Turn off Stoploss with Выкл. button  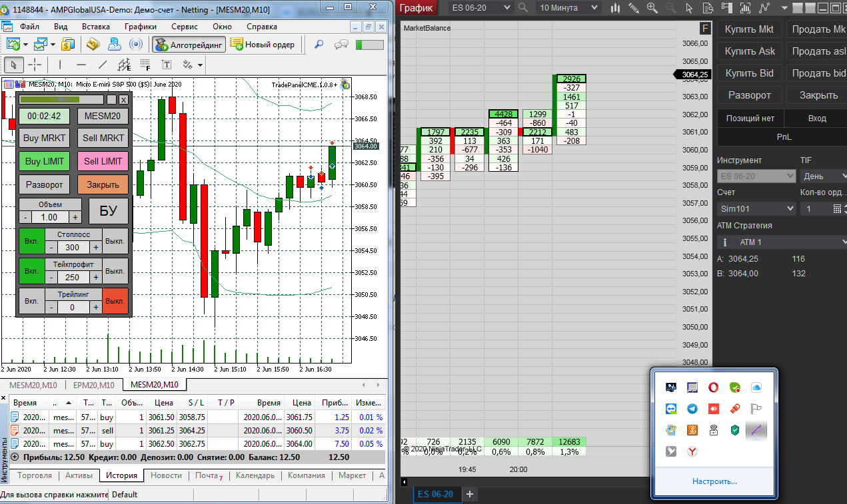(115, 241)
